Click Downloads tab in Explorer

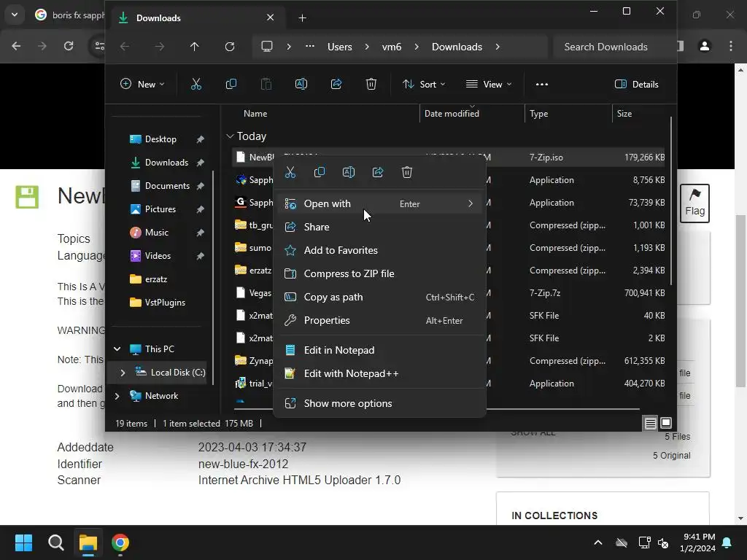(x=196, y=18)
